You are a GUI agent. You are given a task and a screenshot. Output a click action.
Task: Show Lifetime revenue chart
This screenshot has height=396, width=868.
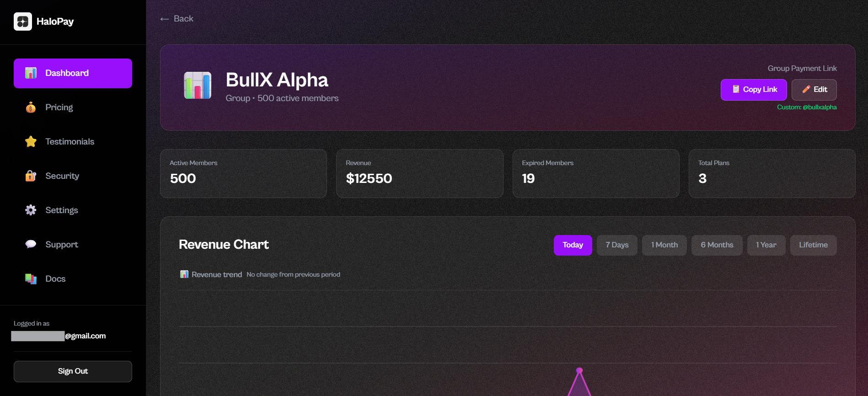click(813, 245)
